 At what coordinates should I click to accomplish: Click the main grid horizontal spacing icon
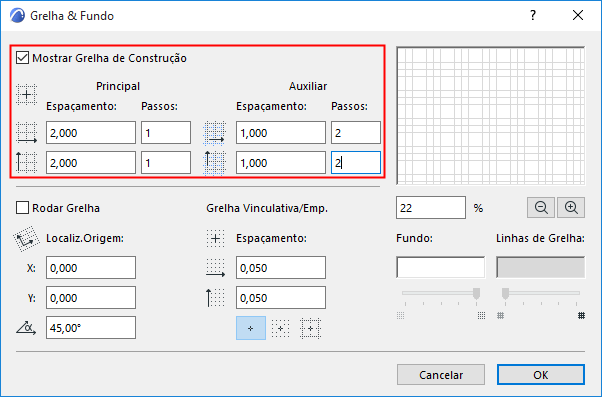[26, 133]
